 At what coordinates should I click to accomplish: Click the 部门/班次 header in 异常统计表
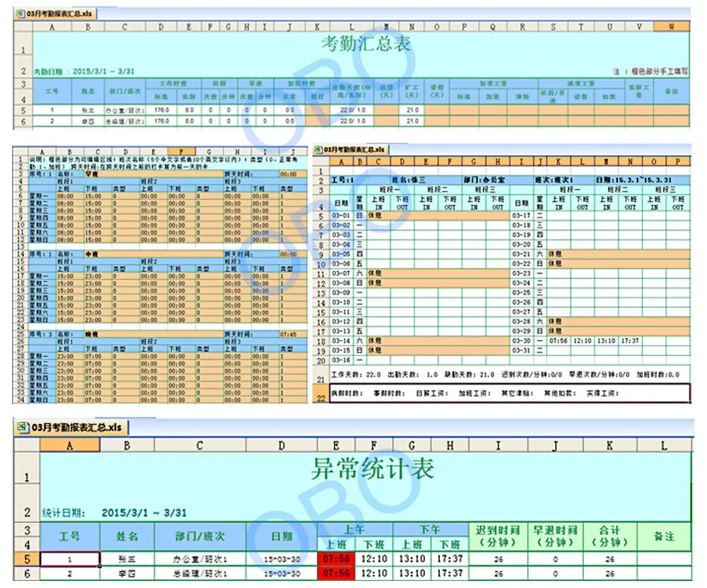[200, 536]
